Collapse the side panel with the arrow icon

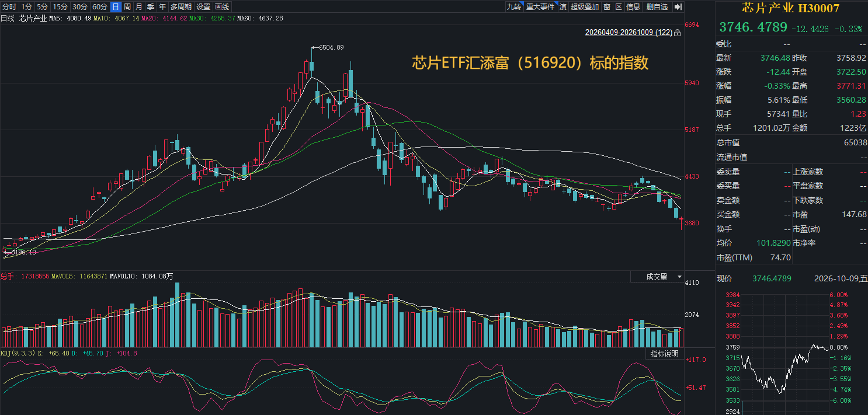click(x=678, y=7)
